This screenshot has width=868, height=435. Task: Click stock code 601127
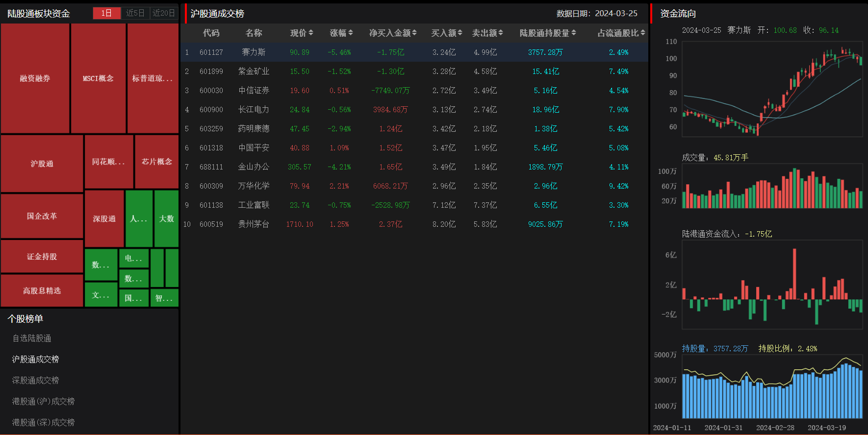211,52
